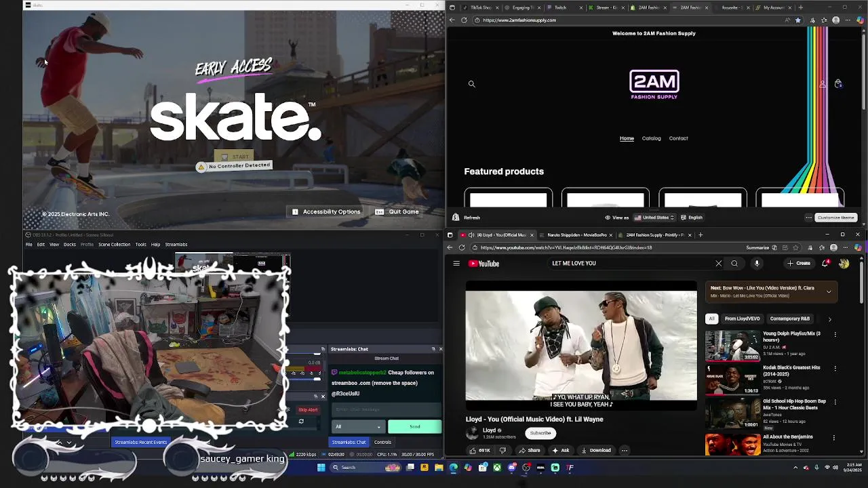This screenshot has height=488, width=868.
Task: Click the Download button under the video
Action: (595, 450)
